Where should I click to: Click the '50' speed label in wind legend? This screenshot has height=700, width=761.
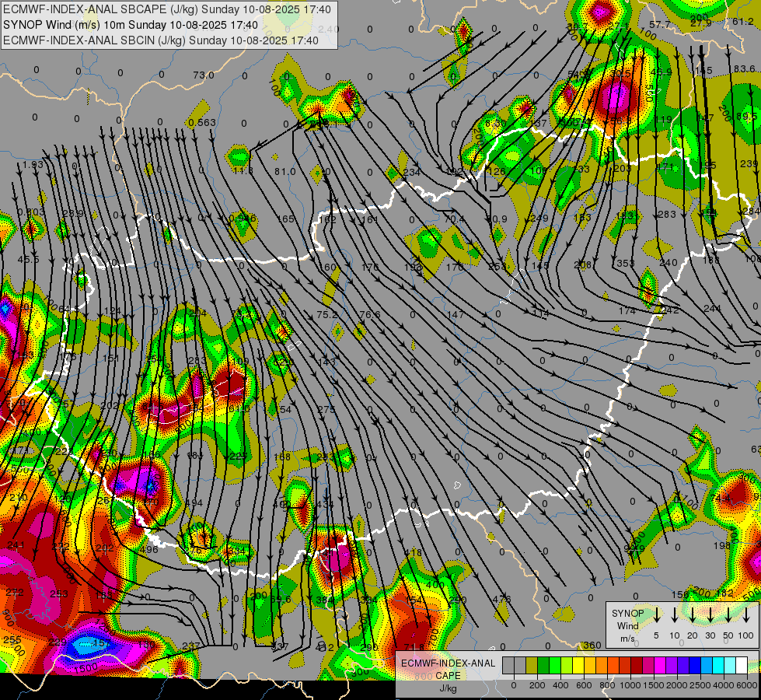(728, 635)
